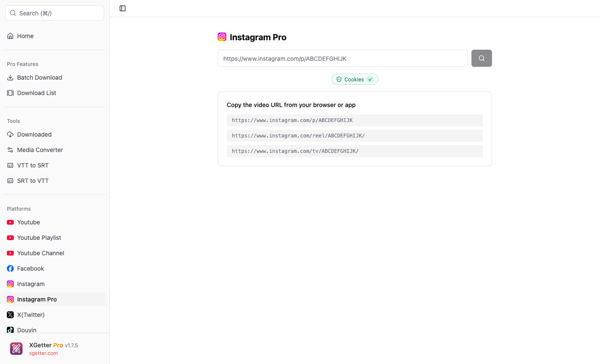Click example URL with /tv/ABCDEFGHIJK/
Viewport: 600px width, 364px height.
(x=355, y=151)
